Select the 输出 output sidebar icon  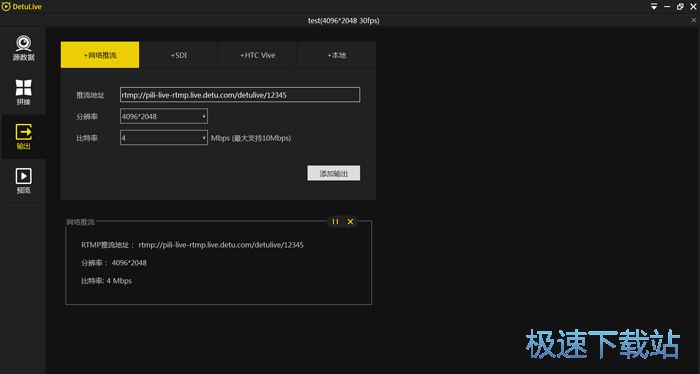[x=23, y=137]
